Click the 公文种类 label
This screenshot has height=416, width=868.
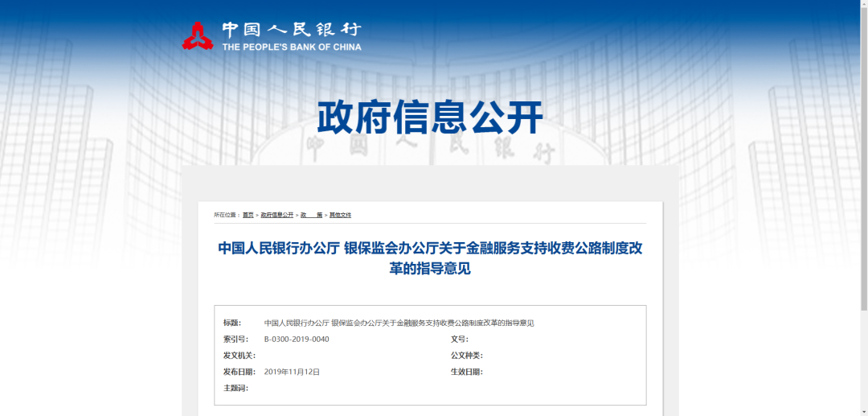point(467,356)
